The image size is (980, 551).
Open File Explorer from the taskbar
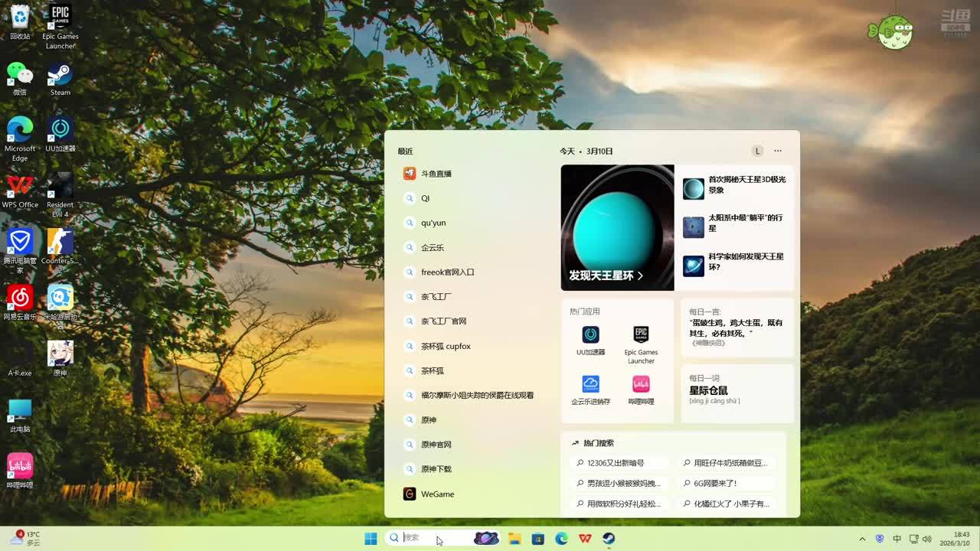click(x=514, y=538)
